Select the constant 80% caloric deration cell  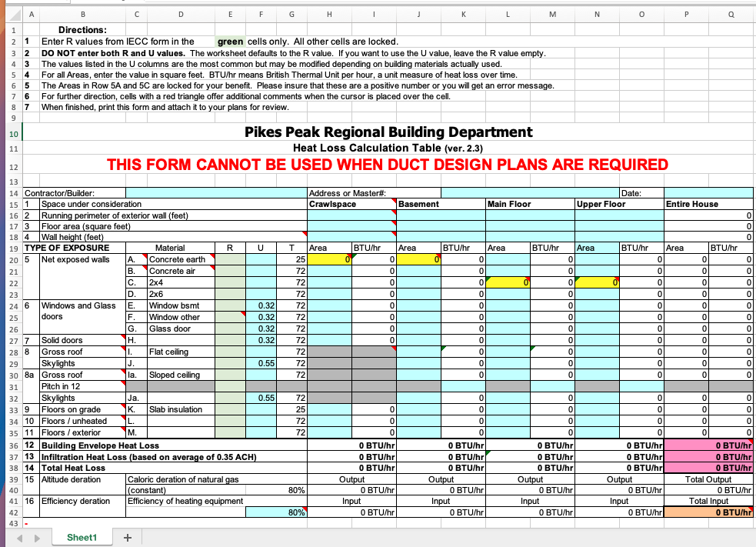point(291,490)
